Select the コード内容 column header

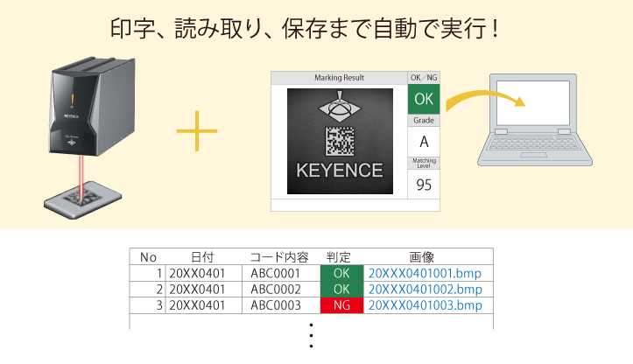[x=278, y=257]
